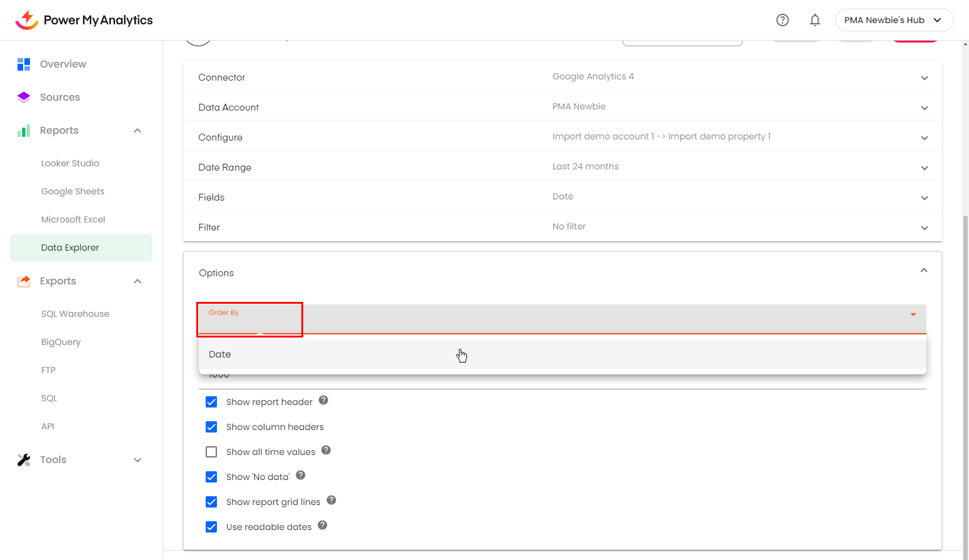Enable the Show all time values checkbox
Screen dimensions: 969x560
click(211, 452)
